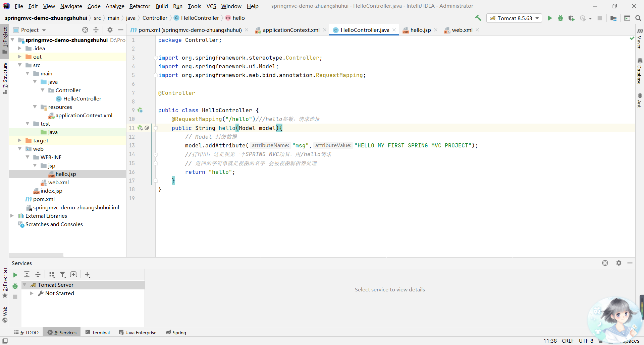Image resolution: width=644 pixels, height=345 pixels.
Task: Click the Project panel horizontal scrollbar
Action: click(36, 255)
